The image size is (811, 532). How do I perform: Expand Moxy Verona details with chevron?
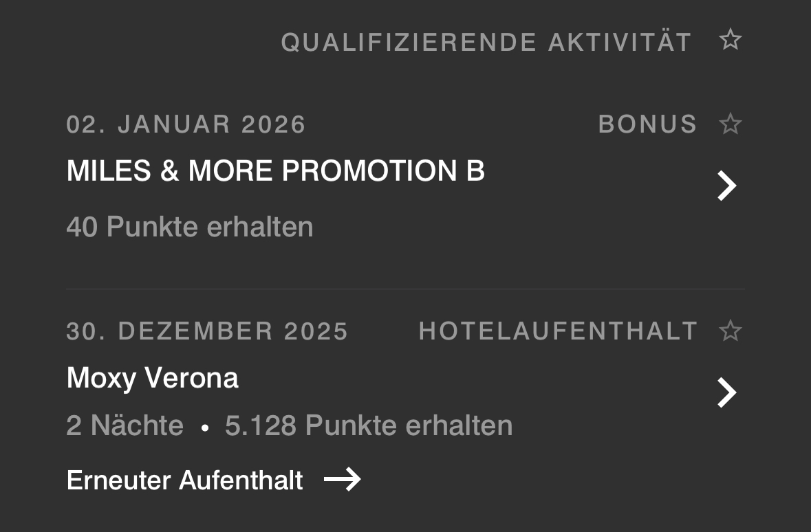(726, 392)
